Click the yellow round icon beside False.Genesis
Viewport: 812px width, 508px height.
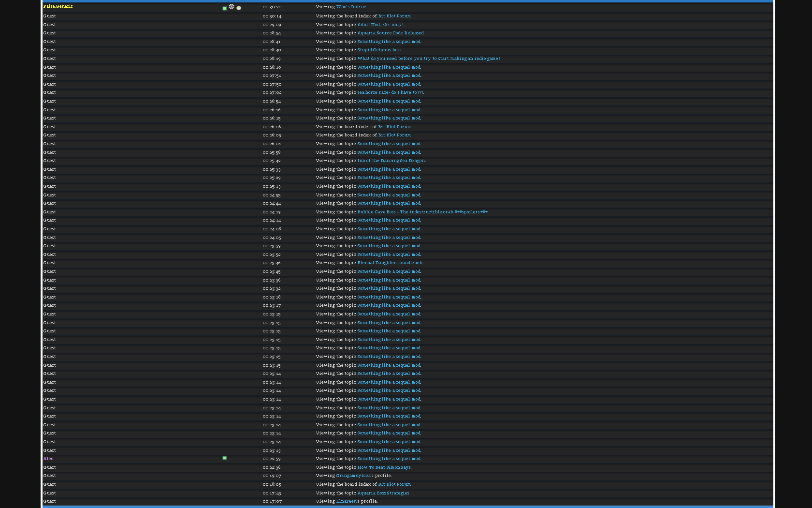(x=239, y=8)
